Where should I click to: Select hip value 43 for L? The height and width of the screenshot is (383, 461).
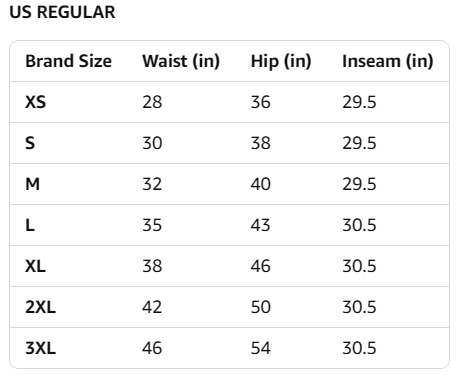click(260, 225)
